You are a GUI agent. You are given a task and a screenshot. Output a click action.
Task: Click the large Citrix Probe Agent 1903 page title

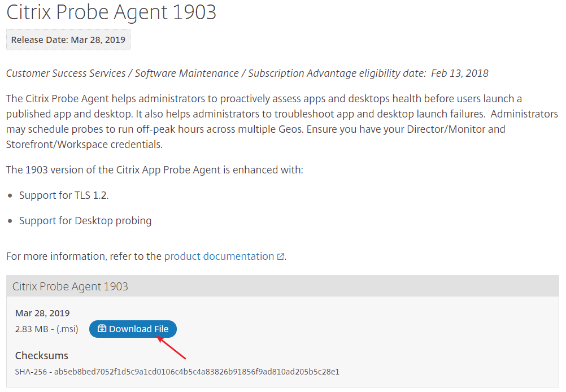click(x=111, y=12)
